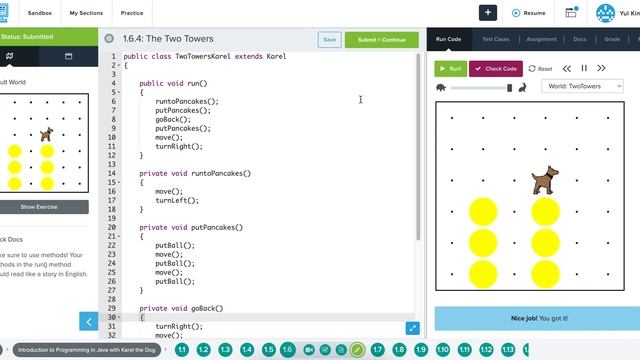The width and height of the screenshot is (640, 360).
Task: Open the Sandbox menu
Action: pyautogui.click(x=40, y=13)
